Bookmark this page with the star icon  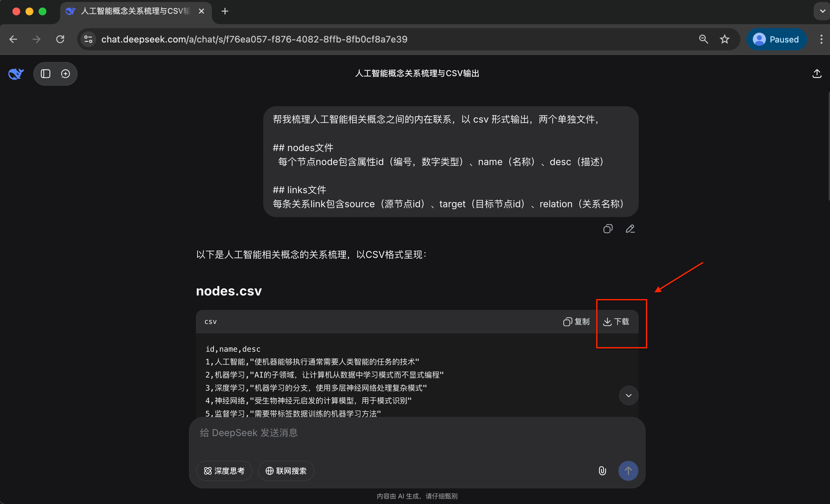point(725,40)
